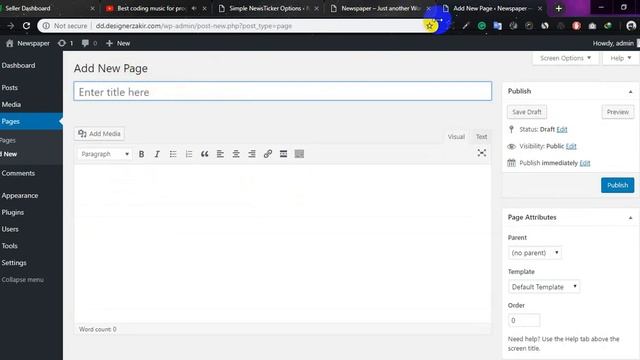Viewport: 640px width, 360px height.
Task: Align text right
Action: 252,154
